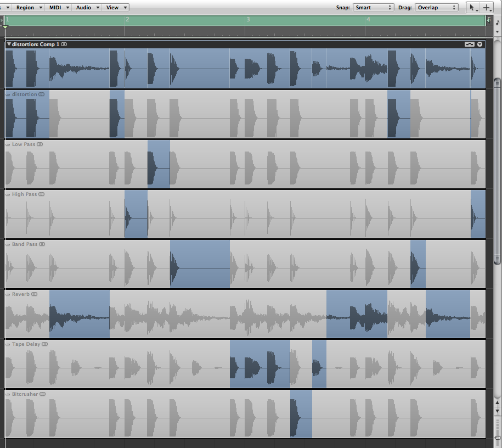
Task: Collapse the distortion: Comp 1 take folder
Action: [9, 44]
